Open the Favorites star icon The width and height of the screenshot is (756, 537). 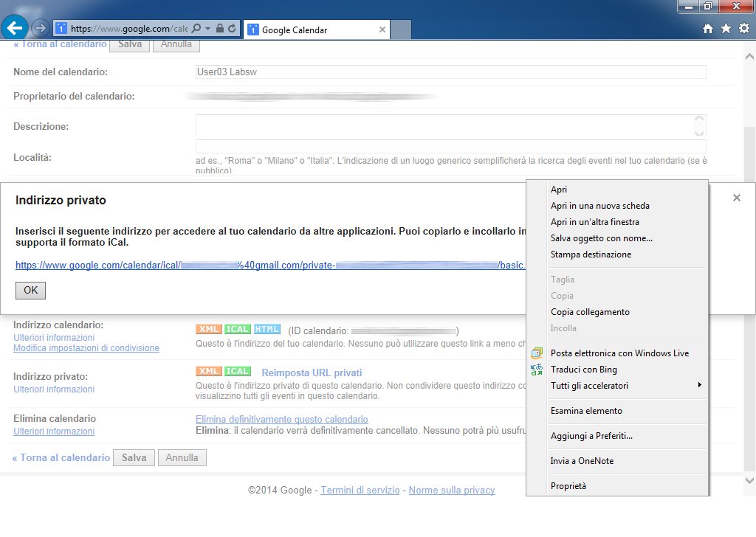(726, 29)
